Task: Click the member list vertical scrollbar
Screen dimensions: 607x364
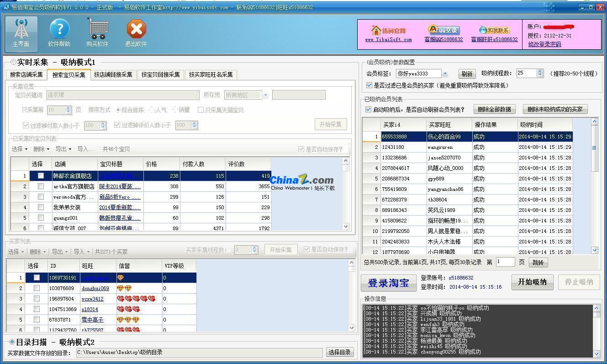Action: click(594, 186)
